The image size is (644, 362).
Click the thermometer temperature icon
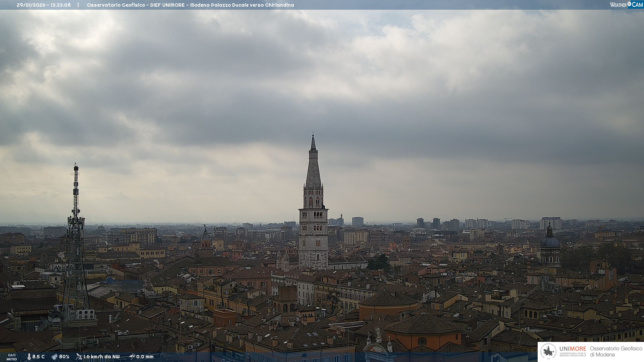29,357
